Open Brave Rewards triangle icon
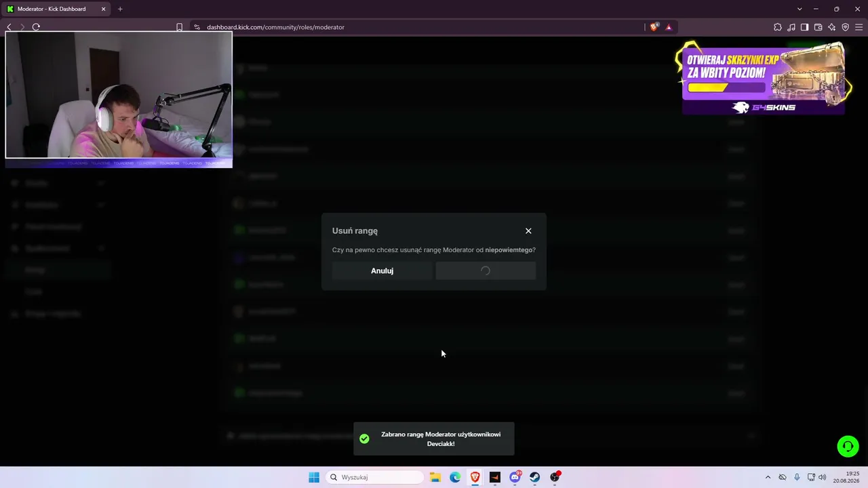Image resolution: width=868 pixels, height=488 pixels. pyautogui.click(x=669, y=27)
